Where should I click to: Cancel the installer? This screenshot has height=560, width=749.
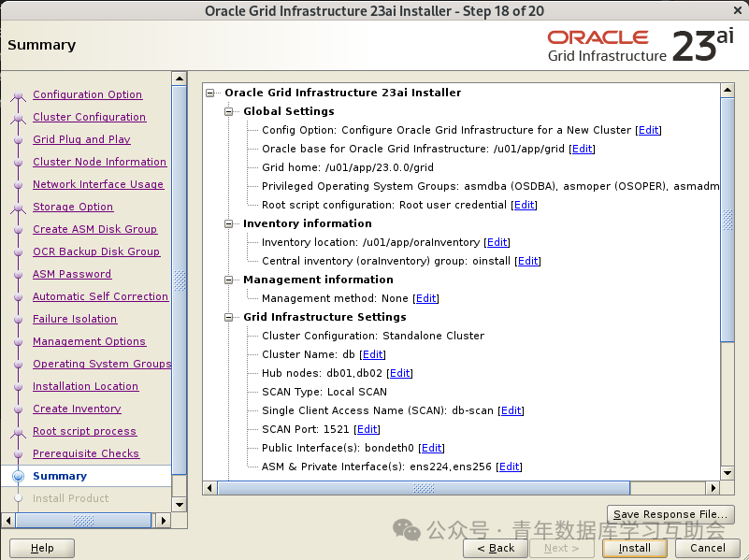[x=708, y=548]
